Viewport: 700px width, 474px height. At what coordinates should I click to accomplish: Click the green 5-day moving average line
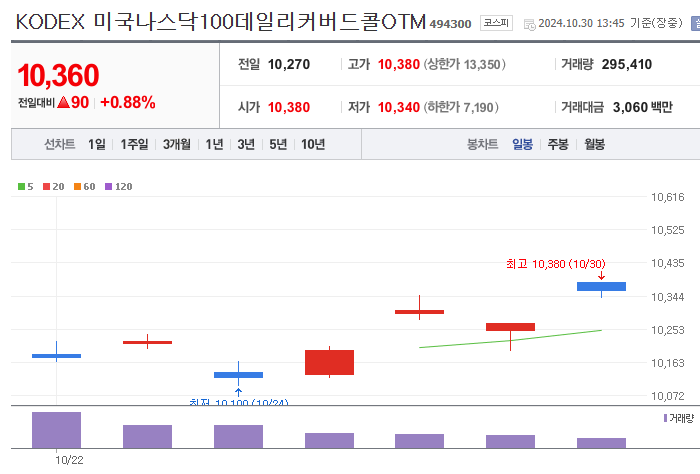[510, 339]
